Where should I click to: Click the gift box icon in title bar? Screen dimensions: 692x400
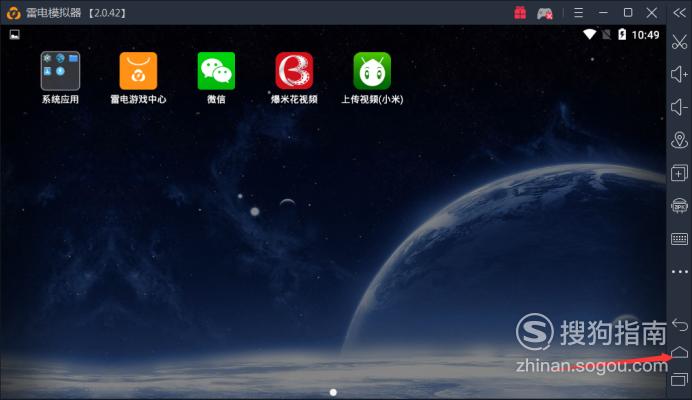tap(520, 13)
